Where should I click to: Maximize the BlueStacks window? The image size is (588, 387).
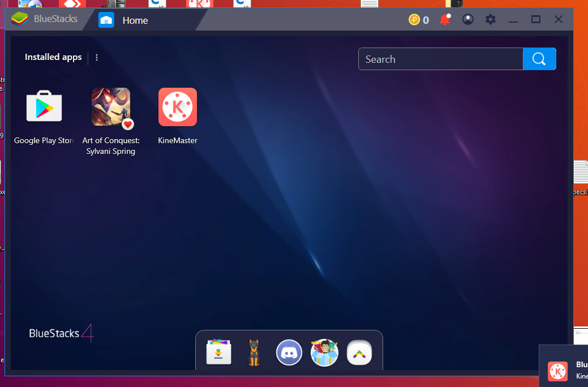coord(536,19)
